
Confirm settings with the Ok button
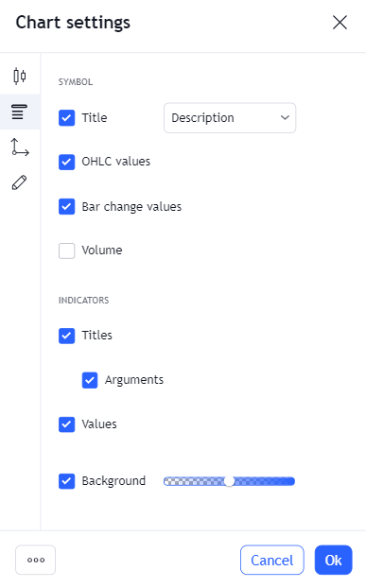tap(334, 560)
